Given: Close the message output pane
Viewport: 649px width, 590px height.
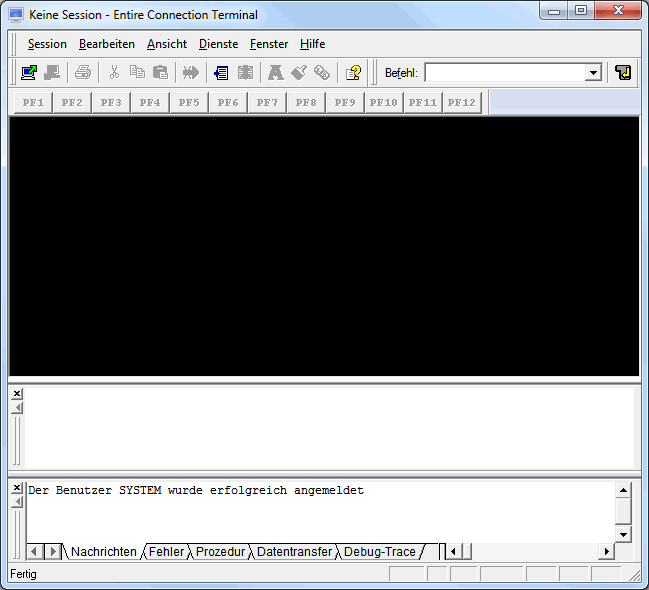Looking at the screenshot, I should tap(16, 488).
